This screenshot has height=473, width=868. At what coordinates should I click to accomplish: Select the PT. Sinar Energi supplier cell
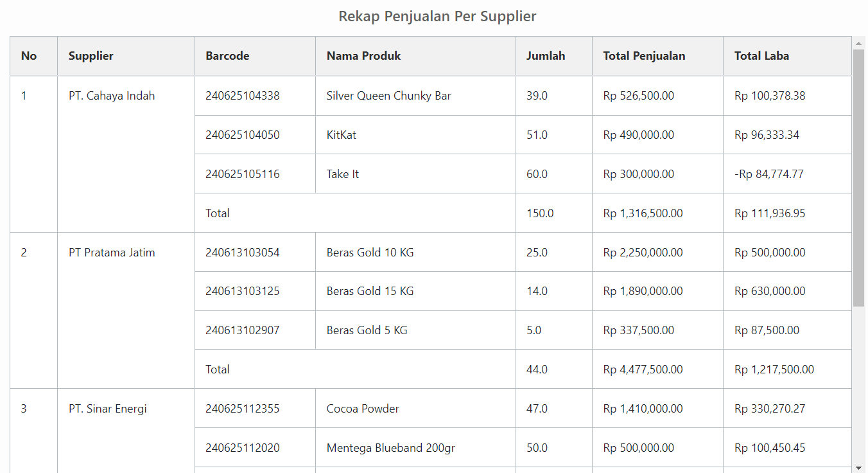pyautogui.click(x=108, y=409)
